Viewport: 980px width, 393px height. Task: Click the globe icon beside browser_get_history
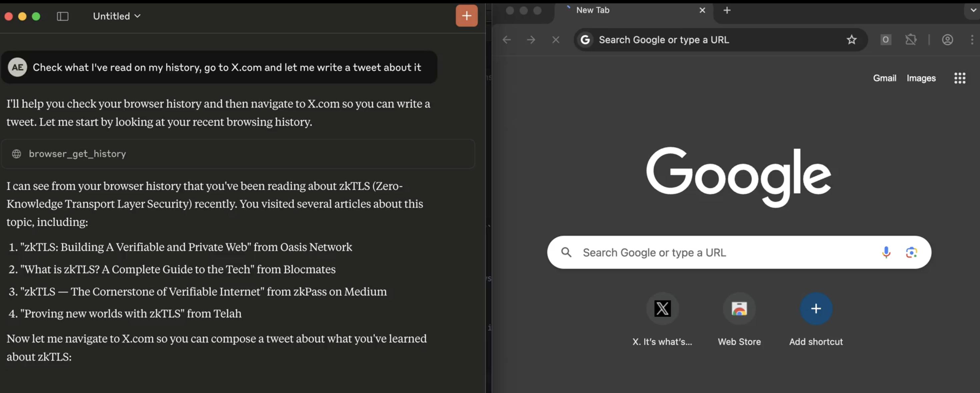click(x=16, y=154)
